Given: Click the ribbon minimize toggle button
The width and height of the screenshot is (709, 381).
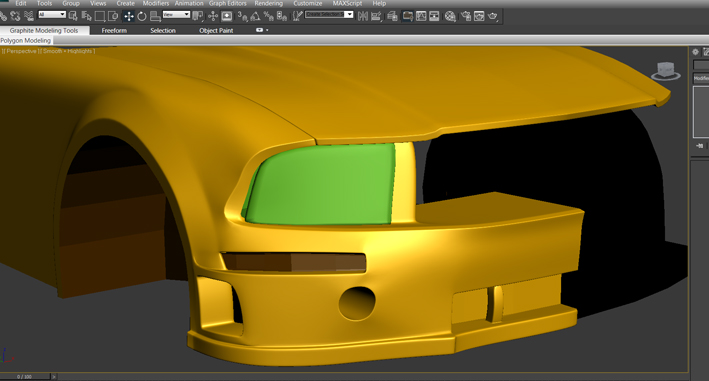Looking at the screenshot, I should click(x=260, y=30).
